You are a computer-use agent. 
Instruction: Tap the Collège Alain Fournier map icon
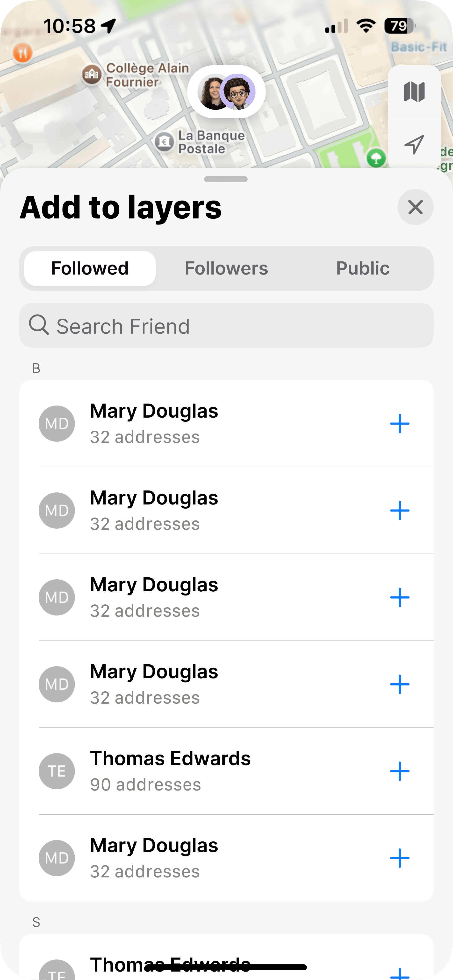tap(92, 74)
